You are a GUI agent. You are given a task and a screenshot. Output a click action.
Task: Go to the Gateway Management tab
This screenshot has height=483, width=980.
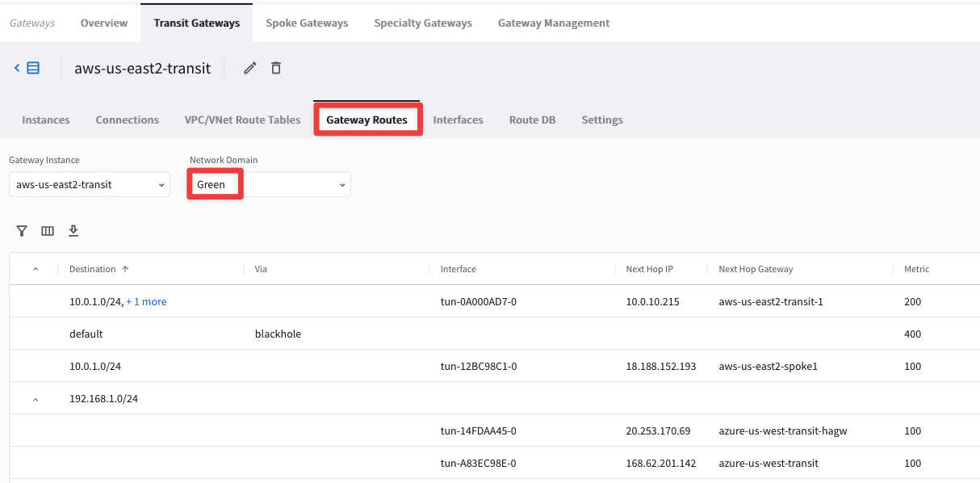[554, 23]
